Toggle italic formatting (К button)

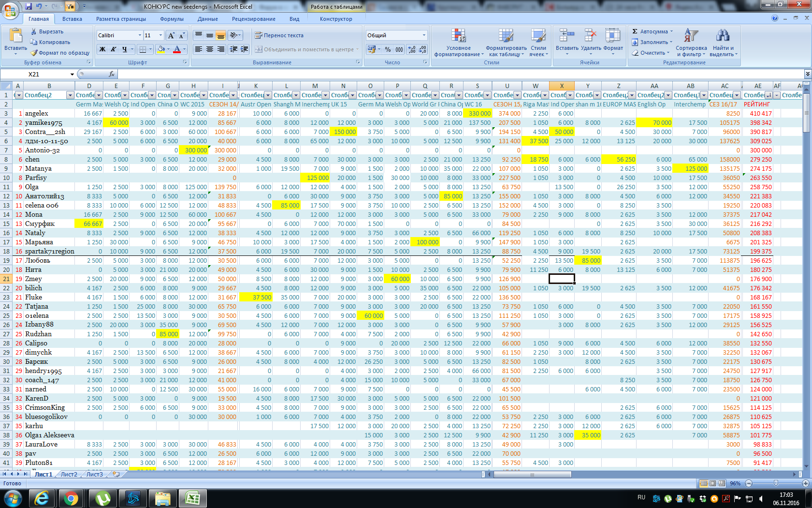(x=113, y=49)
